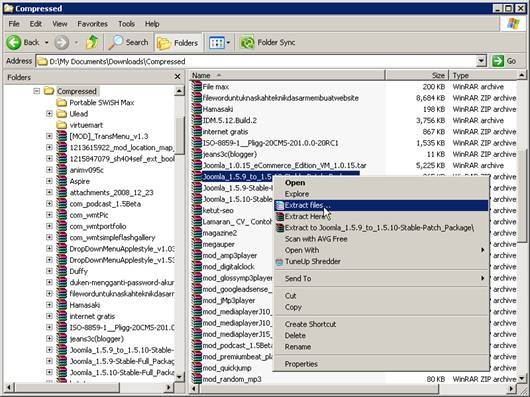Select Extract Here in context menu
The height and width of the screenshot is (397, 530).
(381, 217)
